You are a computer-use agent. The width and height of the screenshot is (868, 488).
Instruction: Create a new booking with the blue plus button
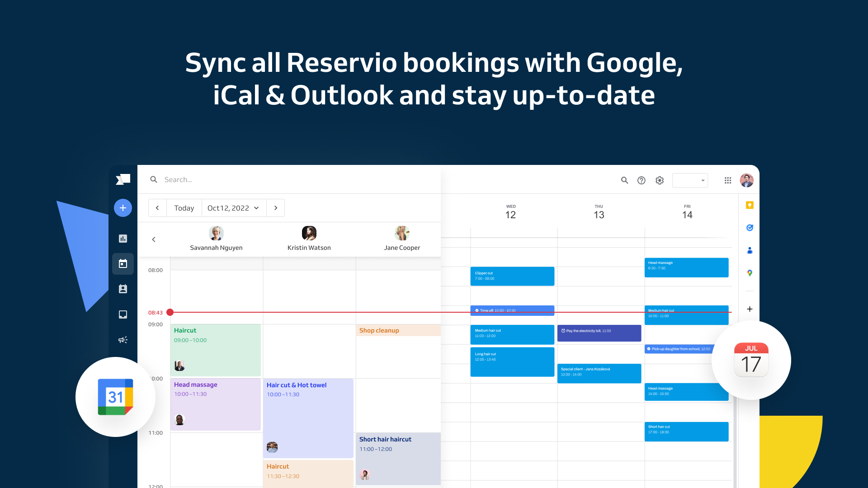pyautogui.click(x=123, y=208)
